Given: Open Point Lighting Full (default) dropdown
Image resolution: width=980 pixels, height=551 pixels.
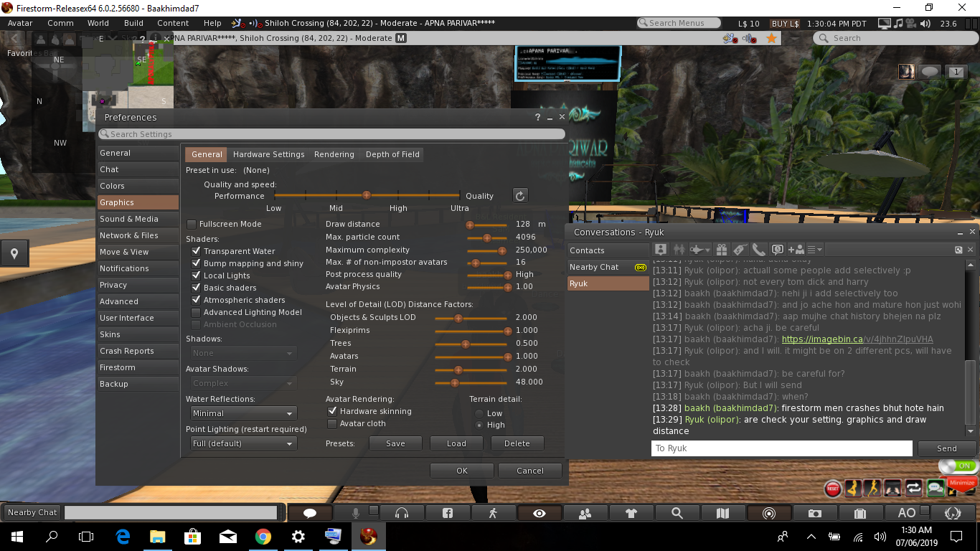Looking at the screenshot, I should click(x=243, y=443).
